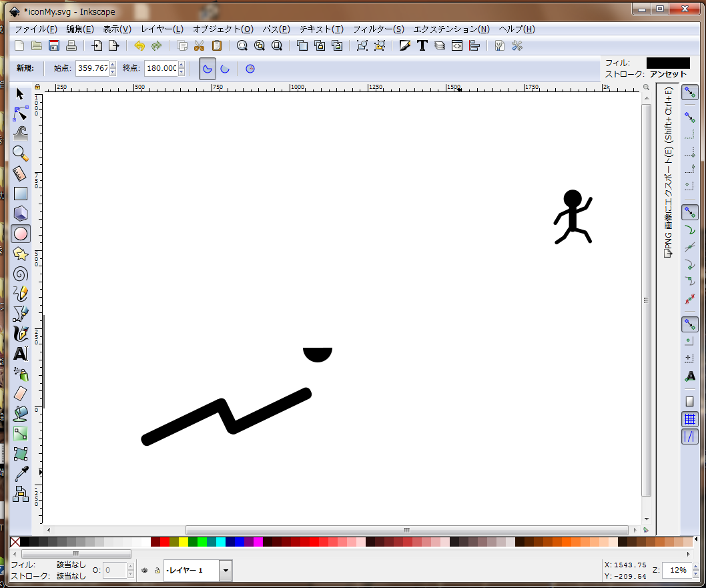Open the フィルター(S) menu
The width and height of the screenshot is (706, 588).
pyautogui.click(x=378, y=29)
